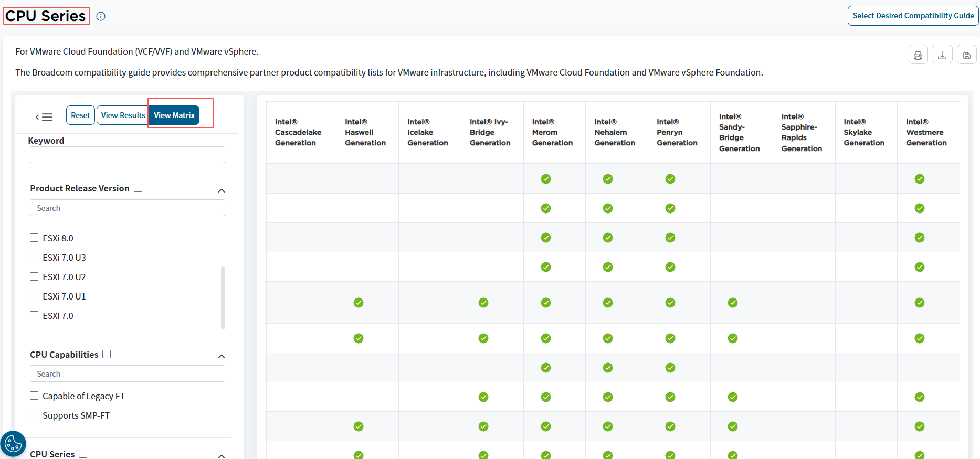The image size is (980, 459).
Task: Tick the Product Release Version select-all checkbox
Action: click(138, 188)
